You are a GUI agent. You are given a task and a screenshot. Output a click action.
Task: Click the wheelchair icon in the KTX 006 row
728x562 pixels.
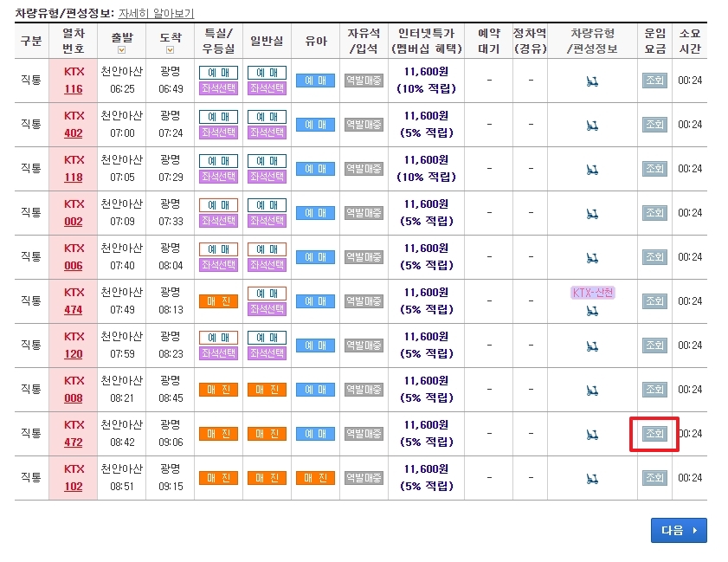click(592, 256)
